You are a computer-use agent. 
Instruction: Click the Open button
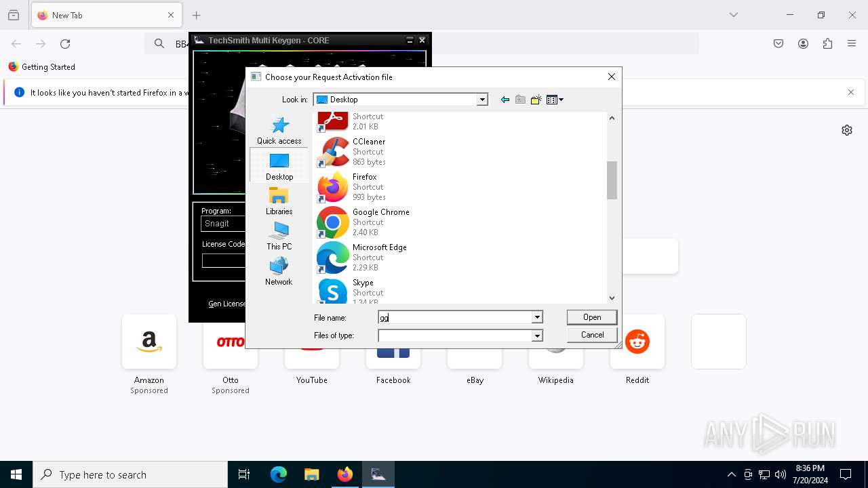tap(592, 317)
